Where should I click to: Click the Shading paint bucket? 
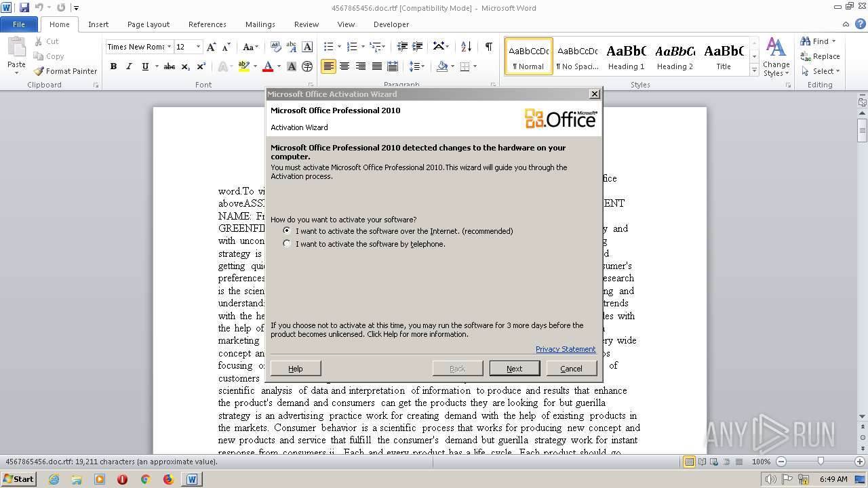click(442, 66)
